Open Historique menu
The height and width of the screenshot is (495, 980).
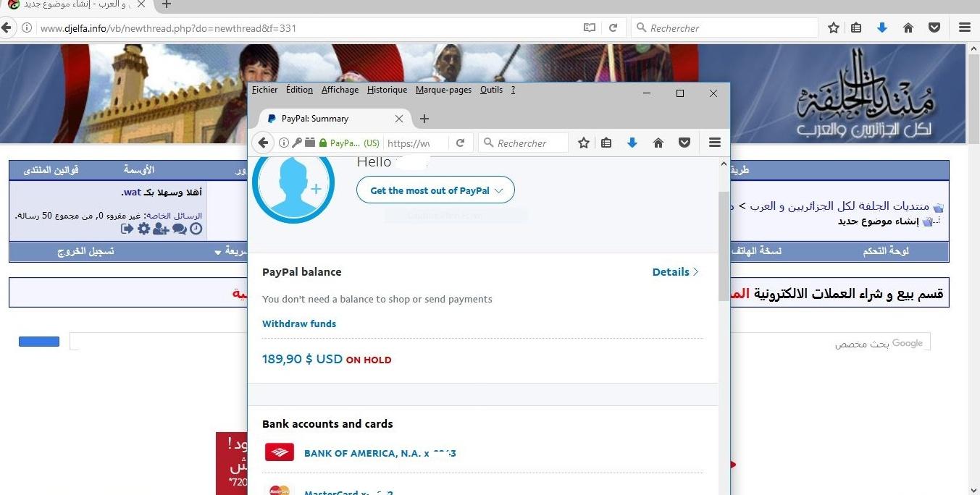387,90
